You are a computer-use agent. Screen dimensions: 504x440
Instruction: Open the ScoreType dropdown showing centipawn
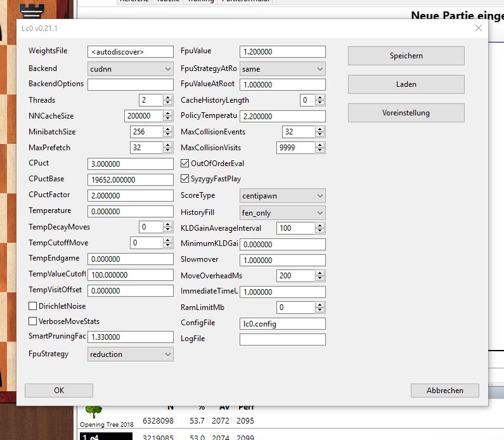tap(283, 196)
